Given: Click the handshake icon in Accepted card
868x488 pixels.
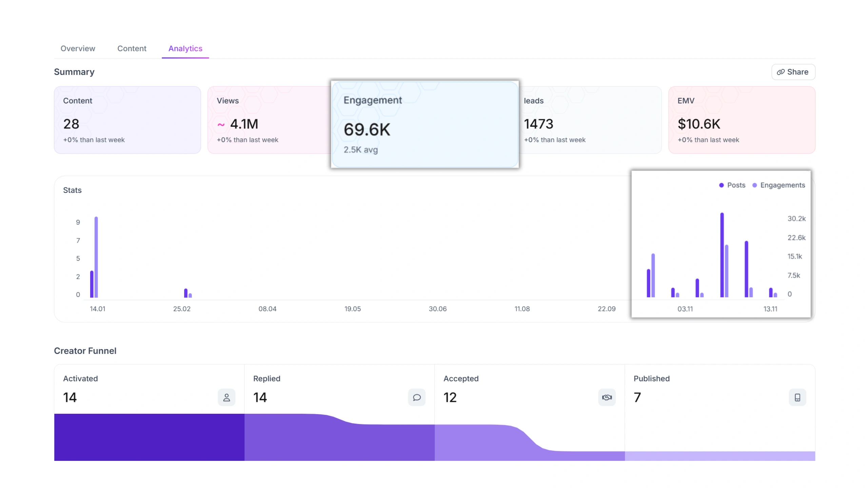Looking at the screenshot, I should pyautogui.click(x=607, y=397).
